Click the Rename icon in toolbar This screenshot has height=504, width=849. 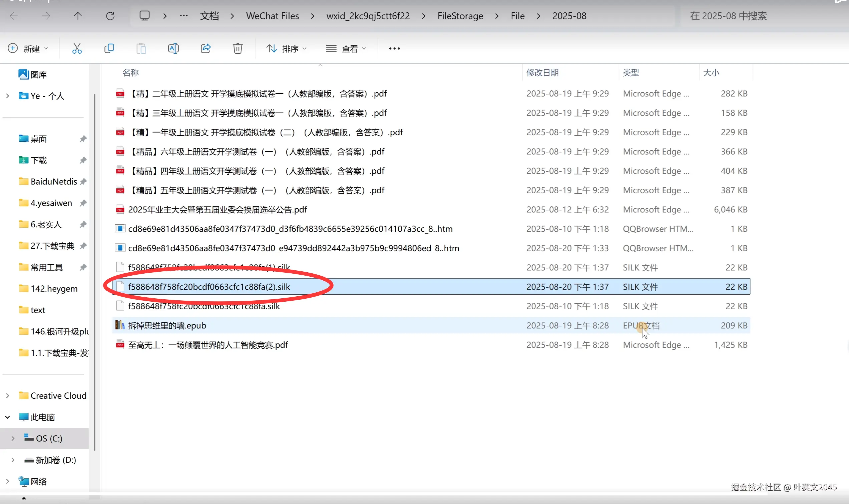click(173, 49)
